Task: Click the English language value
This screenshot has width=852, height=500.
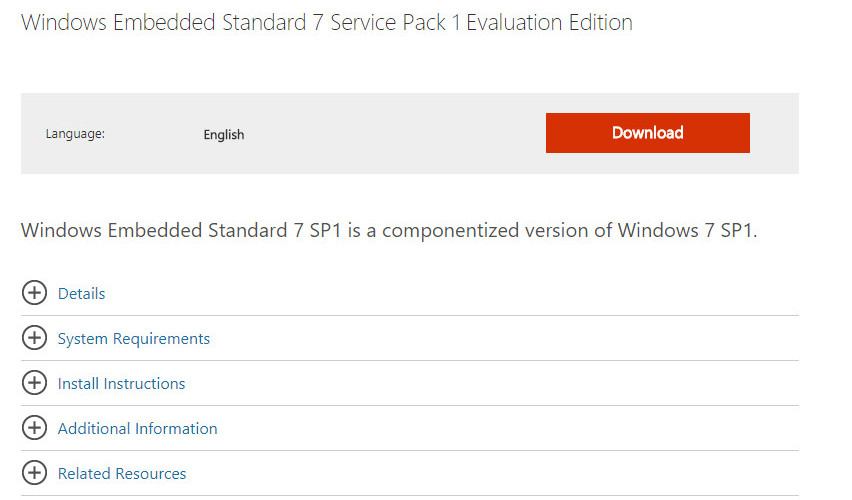Action: click(224, 134)
